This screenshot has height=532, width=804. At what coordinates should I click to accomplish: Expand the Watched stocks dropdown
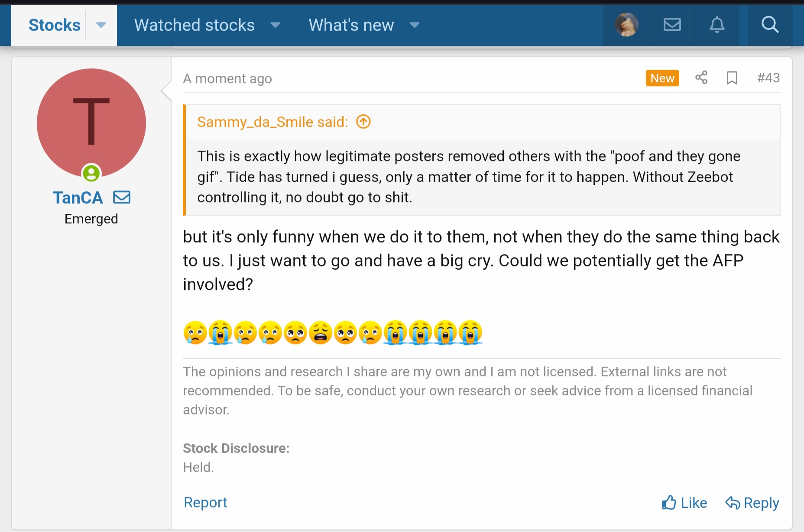click(x=275, y=25)
